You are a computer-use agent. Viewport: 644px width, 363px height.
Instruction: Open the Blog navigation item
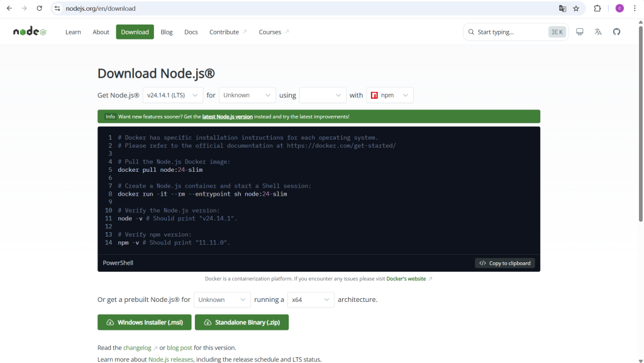pos(167,32)
